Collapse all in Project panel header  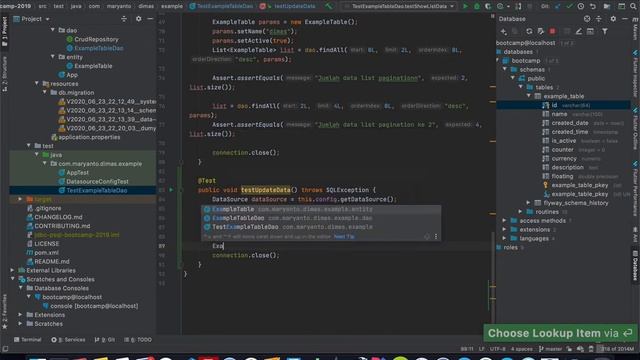(x=124, y=19)
